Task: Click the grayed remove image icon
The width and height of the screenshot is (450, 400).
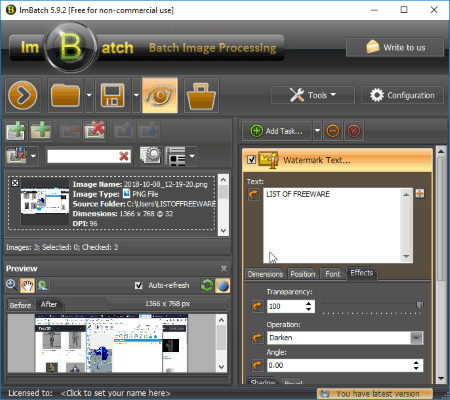Action: (69, 131)
